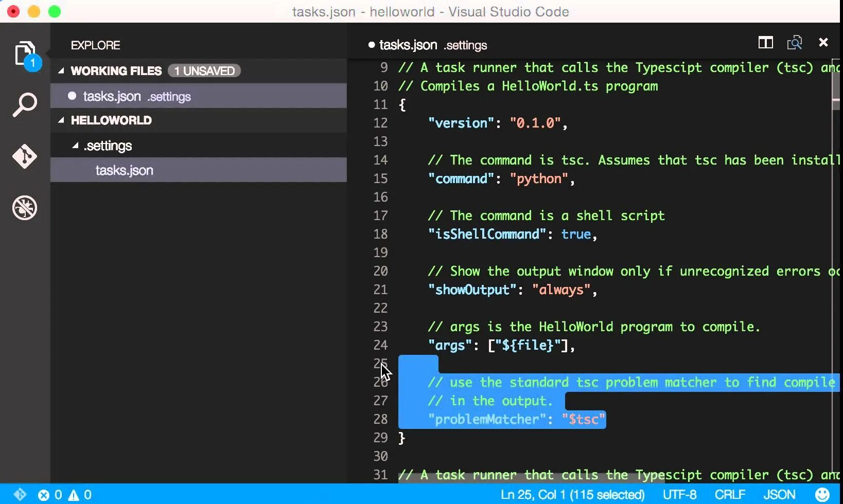Collapse the HELLOWORLD folder section
Viewport: 843px width, 504px height.
61,120
